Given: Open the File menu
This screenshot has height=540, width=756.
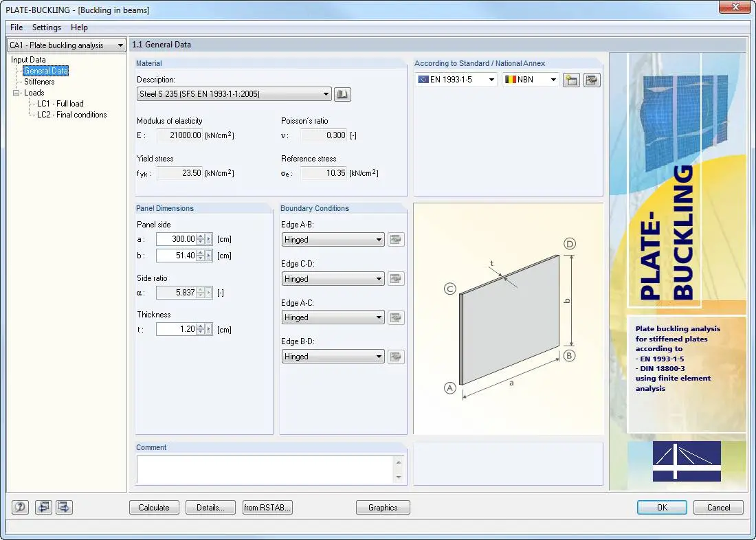Looking at the screenshot, I should (x=16, y=27).
